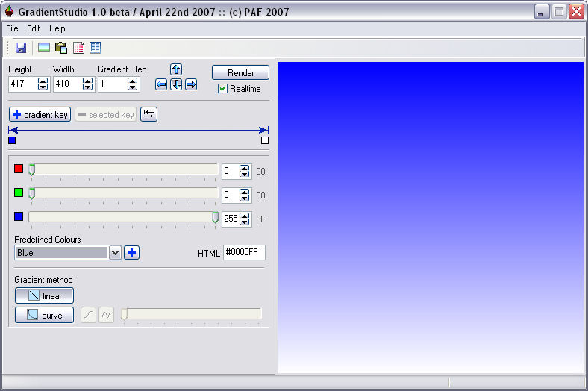
Task: Open the Edit menu
Action: (x=34, y=28)
